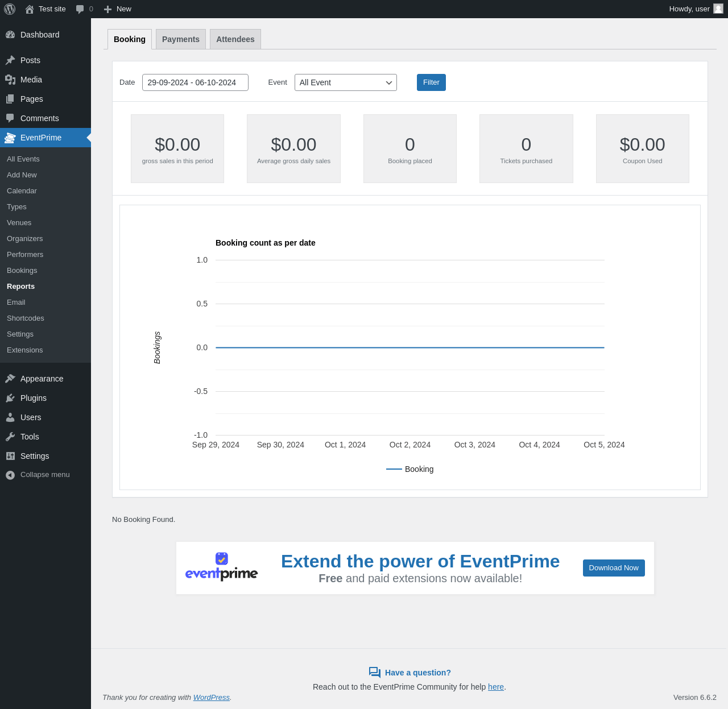Image resolution: width=728 pixels, height=709 pixels.
Task: Open the comments bubble icon in admin bar
Action: 80,9
